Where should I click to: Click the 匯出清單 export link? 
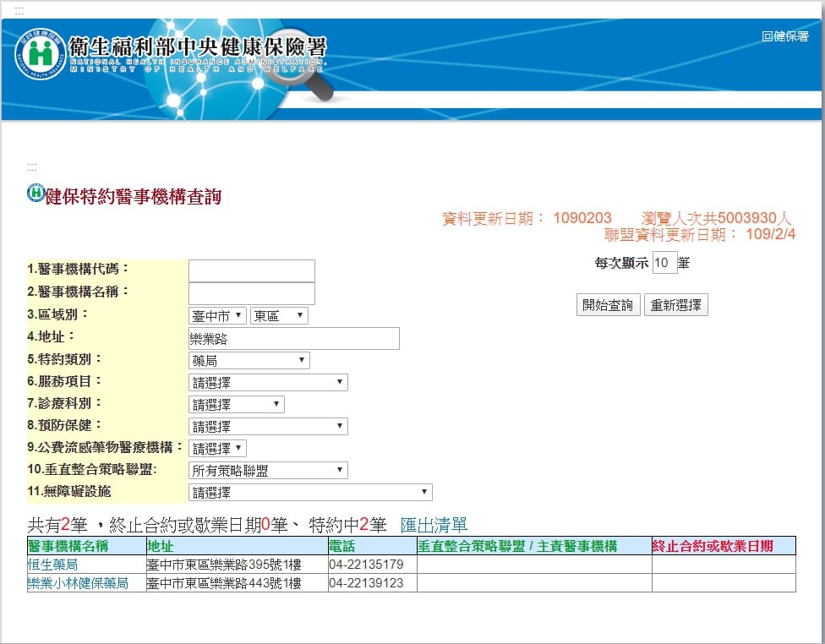point(433,525)
